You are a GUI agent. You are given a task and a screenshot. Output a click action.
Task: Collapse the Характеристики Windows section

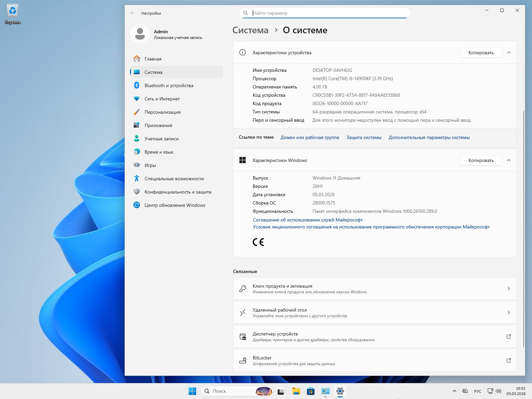click(509, 160)
